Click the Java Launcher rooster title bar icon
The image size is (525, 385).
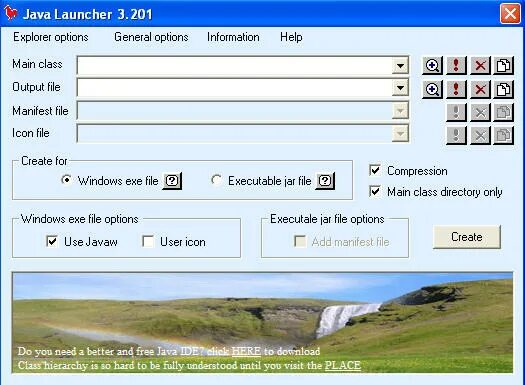tap(10, 14)
